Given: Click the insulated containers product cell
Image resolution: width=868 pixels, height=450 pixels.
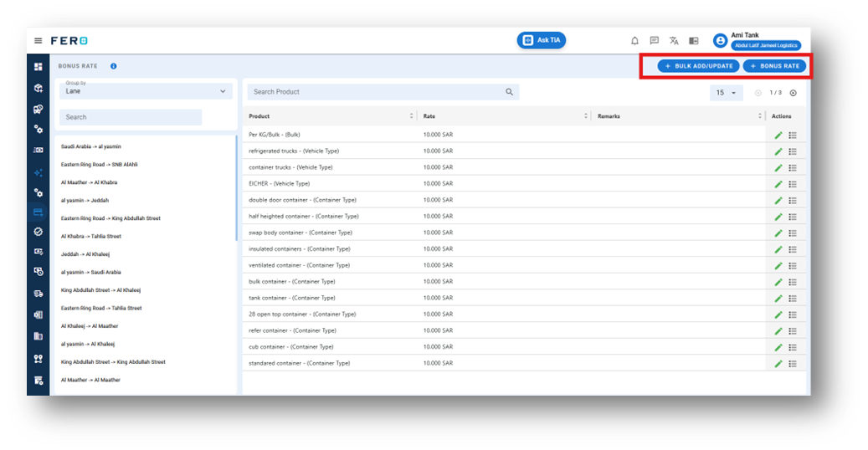Looking at the screenshot, I should point(300,249).
